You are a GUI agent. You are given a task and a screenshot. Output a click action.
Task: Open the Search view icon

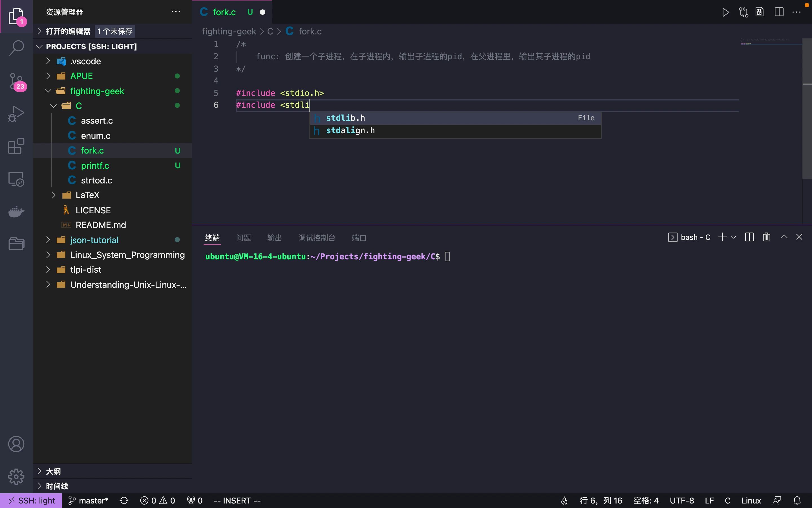point(16,48)
